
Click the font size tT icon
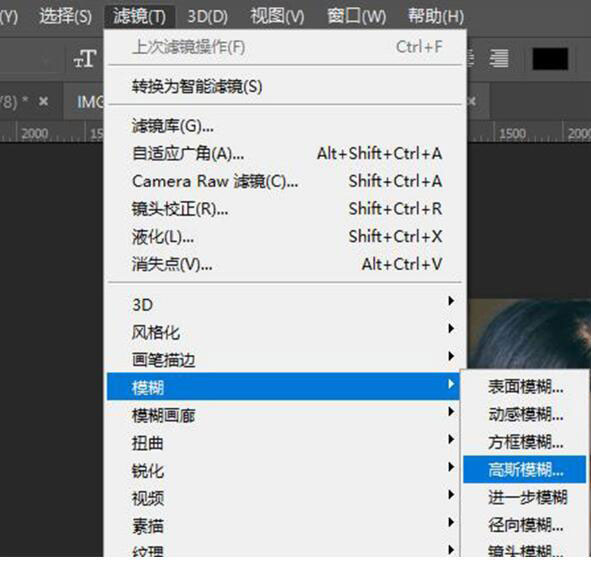pos(85,59)
